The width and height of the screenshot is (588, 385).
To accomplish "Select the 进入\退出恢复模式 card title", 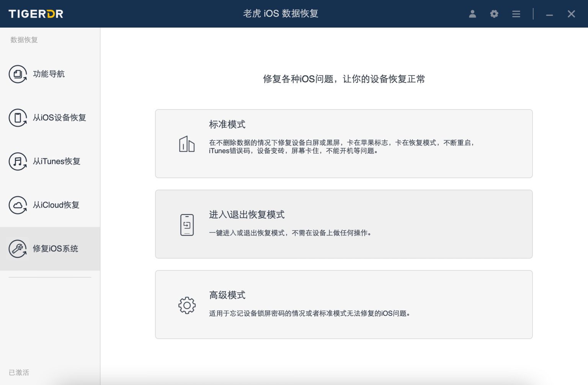I will pyautogui.click(x=247, y=215).
